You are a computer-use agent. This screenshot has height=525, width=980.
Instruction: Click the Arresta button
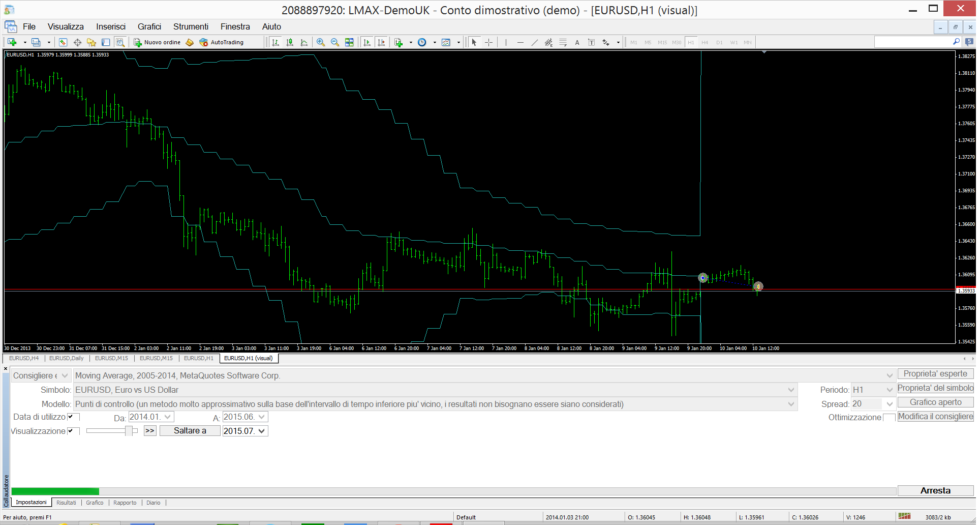935,490
